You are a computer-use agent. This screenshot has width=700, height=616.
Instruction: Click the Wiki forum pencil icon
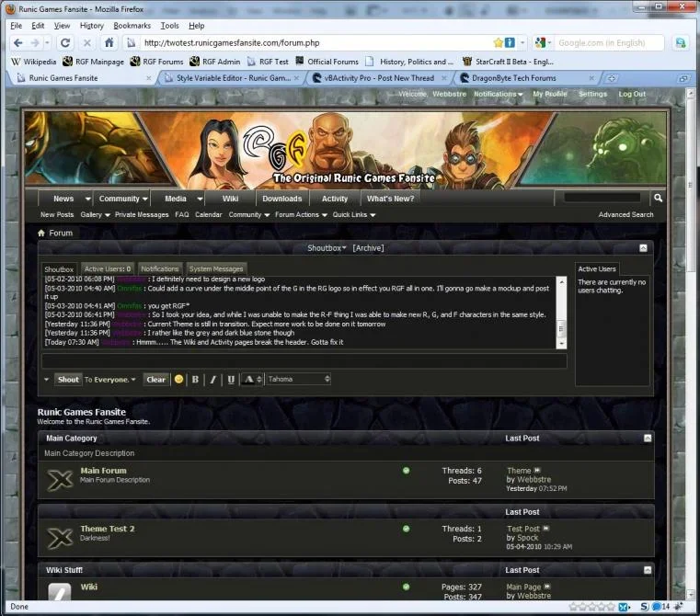pos(60,592)
